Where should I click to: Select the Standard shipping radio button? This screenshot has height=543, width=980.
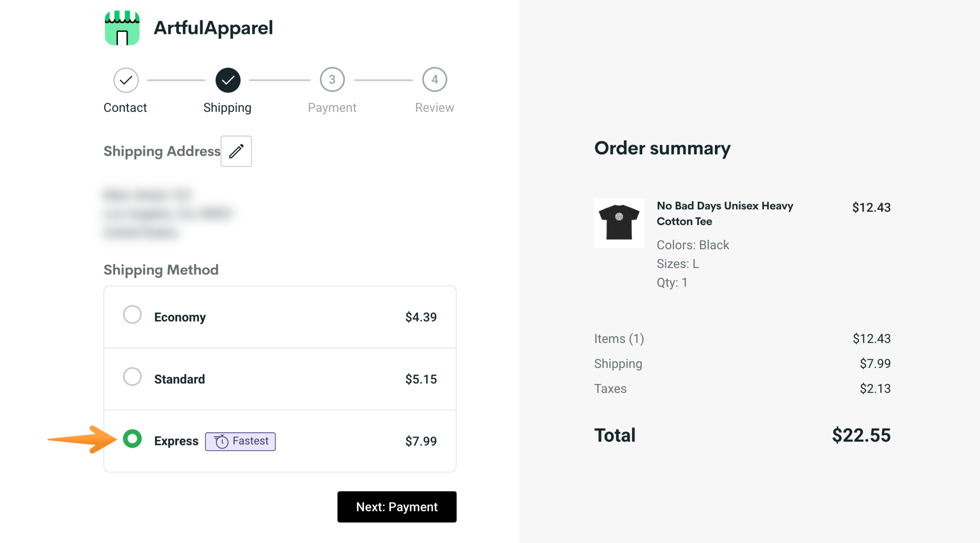[x=132, y=377]
